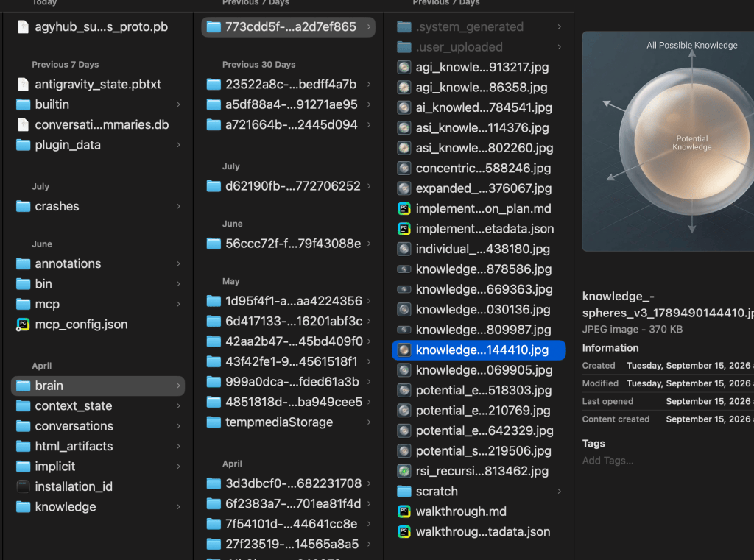The height and width of the screenshot is (560, 754).
Task: Select the scratch folder icon
Action: point(404,492)
